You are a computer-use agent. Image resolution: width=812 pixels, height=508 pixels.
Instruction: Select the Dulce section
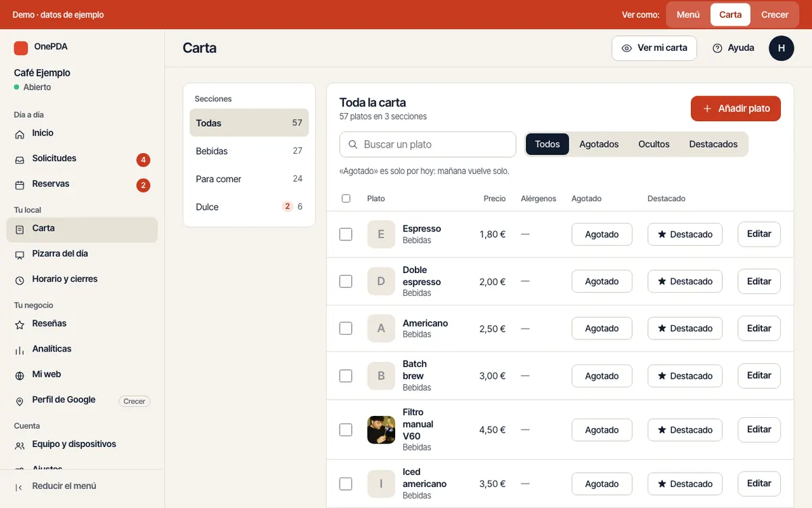click(249, 207)
